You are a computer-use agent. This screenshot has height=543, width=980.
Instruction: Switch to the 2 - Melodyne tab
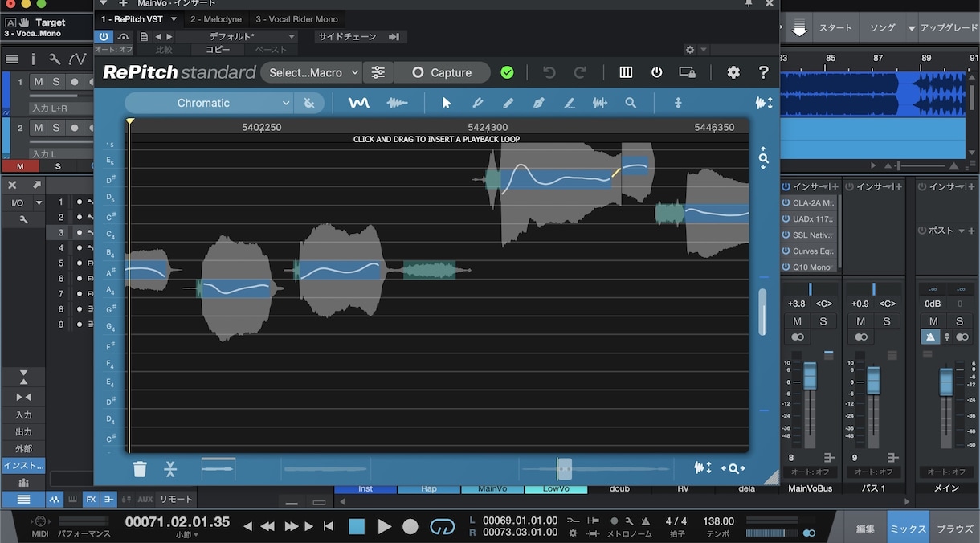[x=216, y=19]
